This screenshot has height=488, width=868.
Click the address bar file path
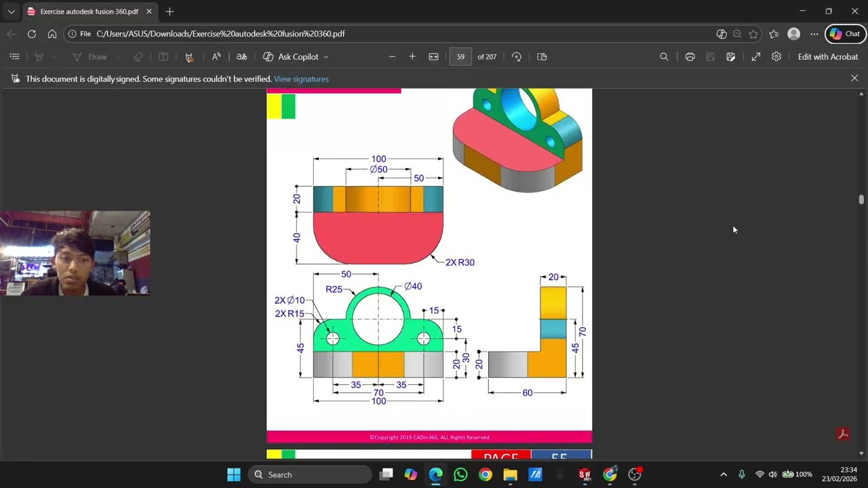pos(220,34)
